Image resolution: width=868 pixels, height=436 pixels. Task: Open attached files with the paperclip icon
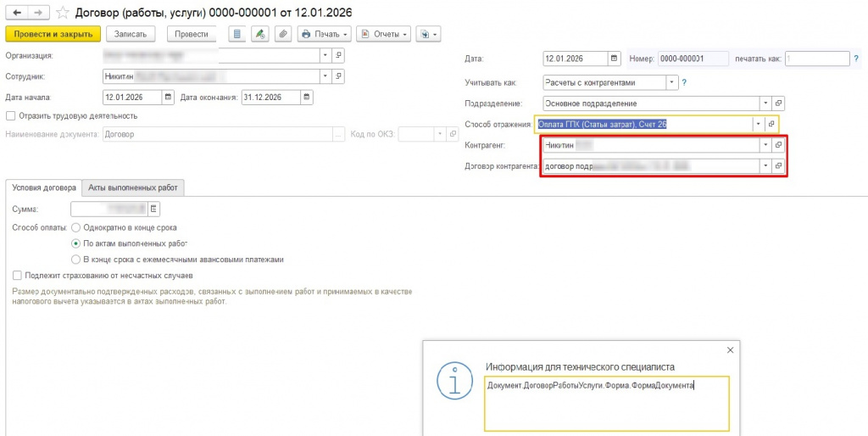[x=283, y=34]
